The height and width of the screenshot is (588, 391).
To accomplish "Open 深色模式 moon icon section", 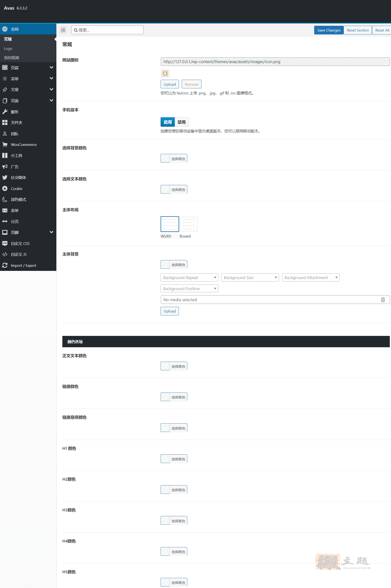I will coord(28,199).
